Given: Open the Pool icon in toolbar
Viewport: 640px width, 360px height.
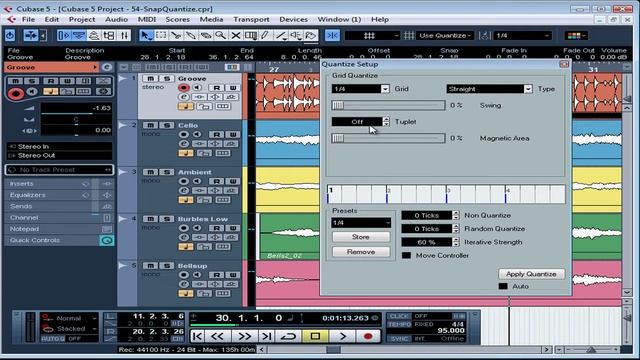Looking at the screenshot, I should (109, 36).
